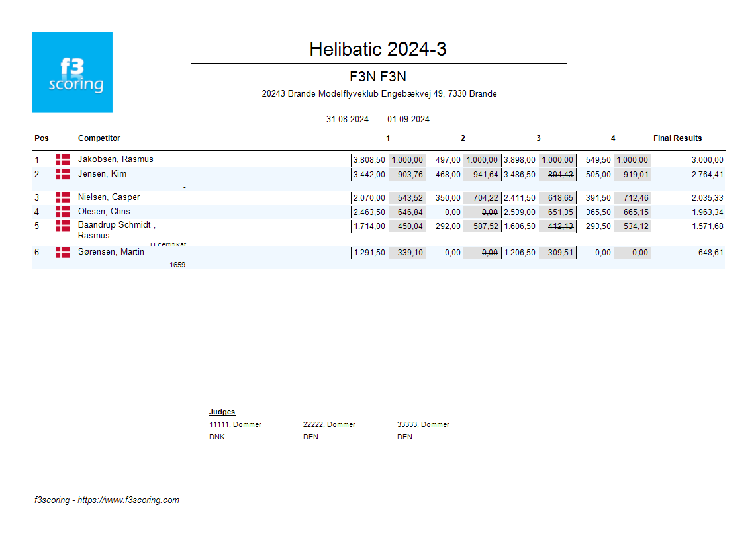This screenshot has width=756, height=538.
Task: Click judge name 33333, Dommer
Action: tap(423, 424)
